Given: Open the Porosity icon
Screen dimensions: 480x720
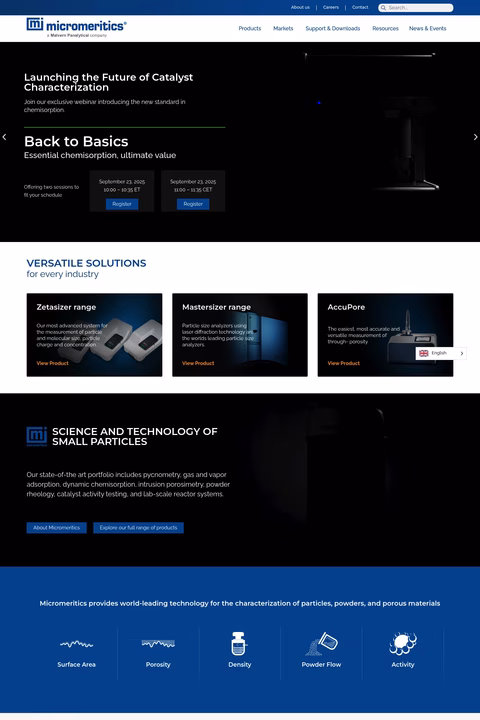Looking at the screenshot, I should (x=158, y=643).
